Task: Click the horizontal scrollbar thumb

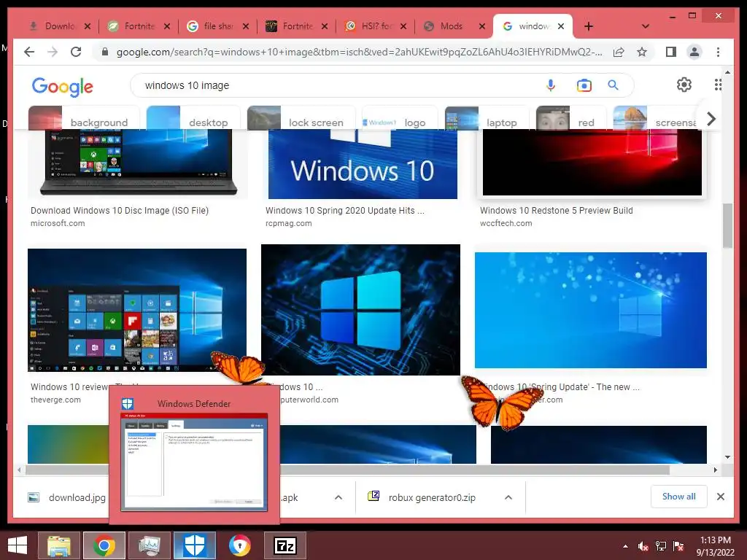Action: pyautogui.click(x=347, y=470)
